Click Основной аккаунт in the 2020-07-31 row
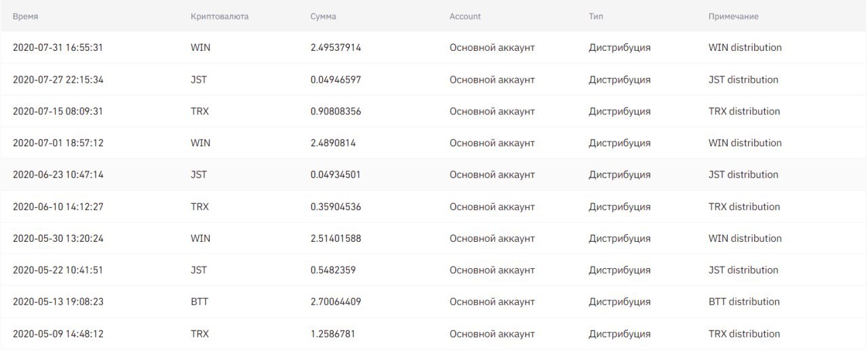The image size is (868, 357). click(x=492, y=48)
